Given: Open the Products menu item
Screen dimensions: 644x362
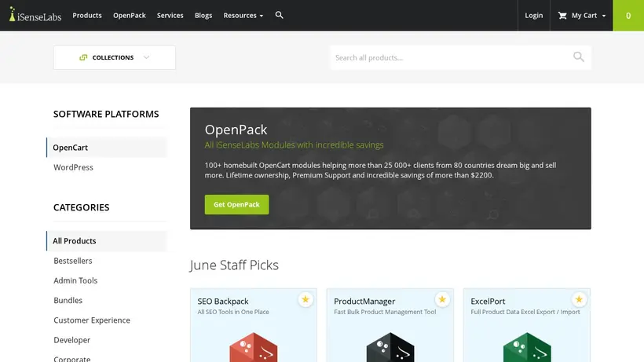Looking at the screenshot, I should pyautogui.click(x=87, y=15).
